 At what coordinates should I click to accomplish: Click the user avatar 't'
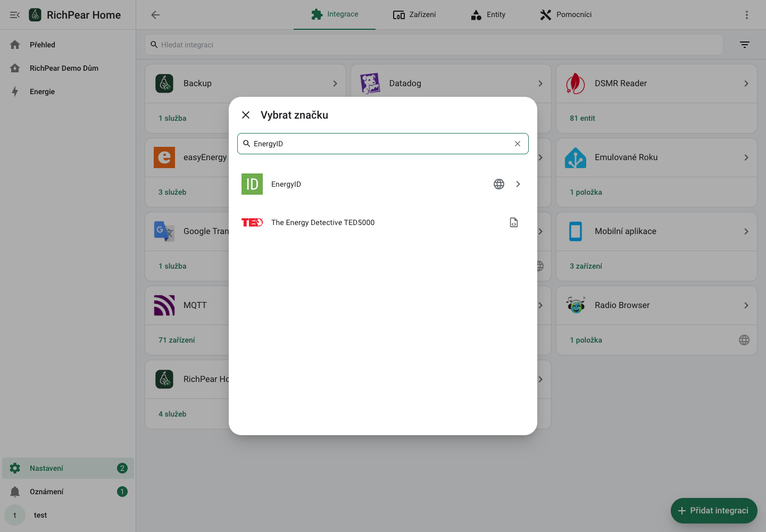[15, 515]
